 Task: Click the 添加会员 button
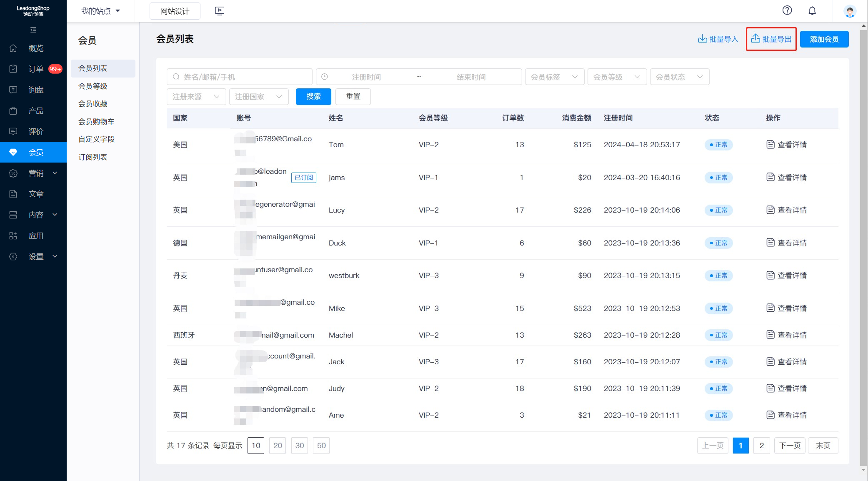coord(824,39)
